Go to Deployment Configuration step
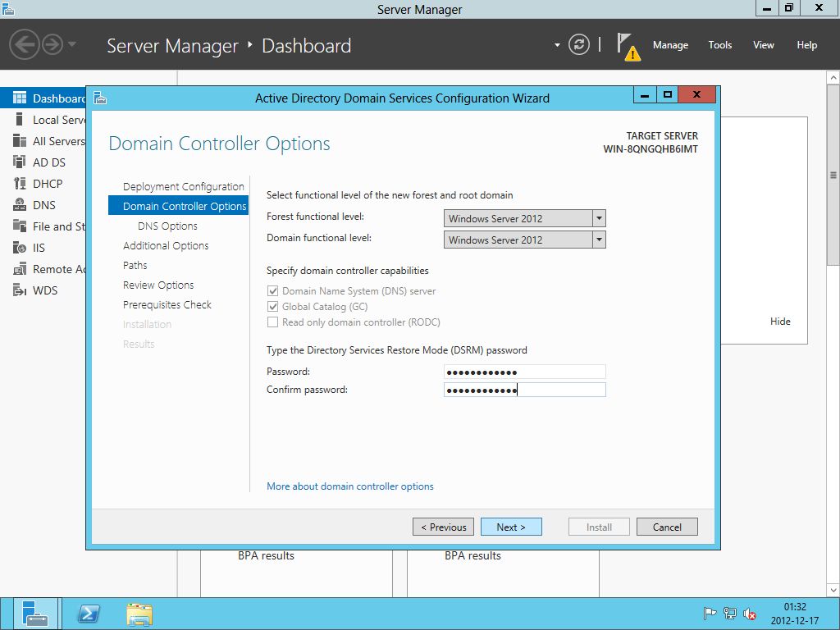840x630 pixels. tap(183, 186)
